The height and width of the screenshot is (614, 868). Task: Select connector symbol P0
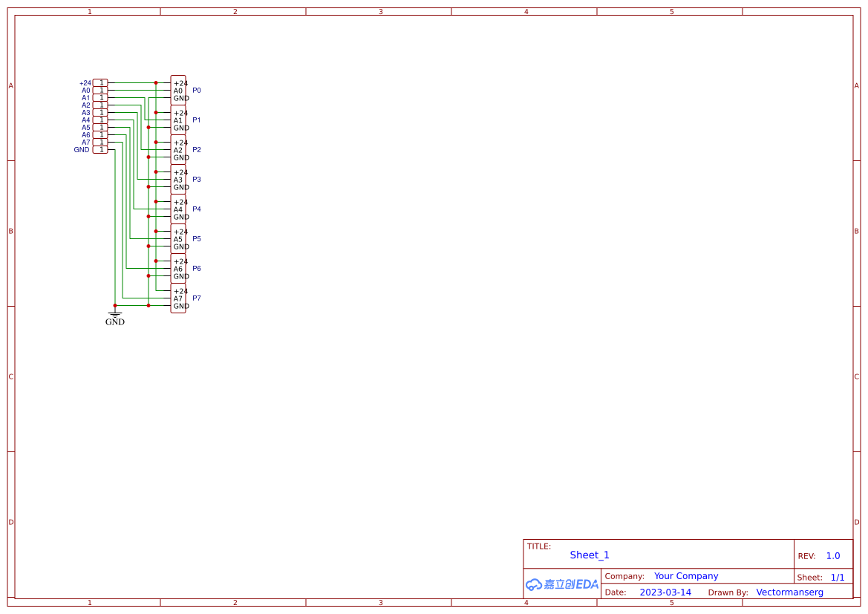177,90
